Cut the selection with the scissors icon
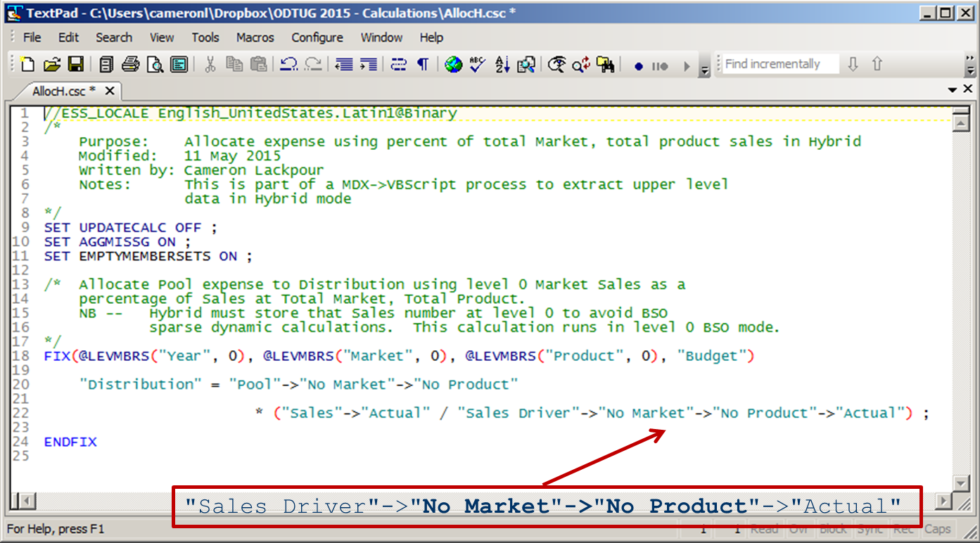This screenshot has width=980, height=543. coord(210,65)
